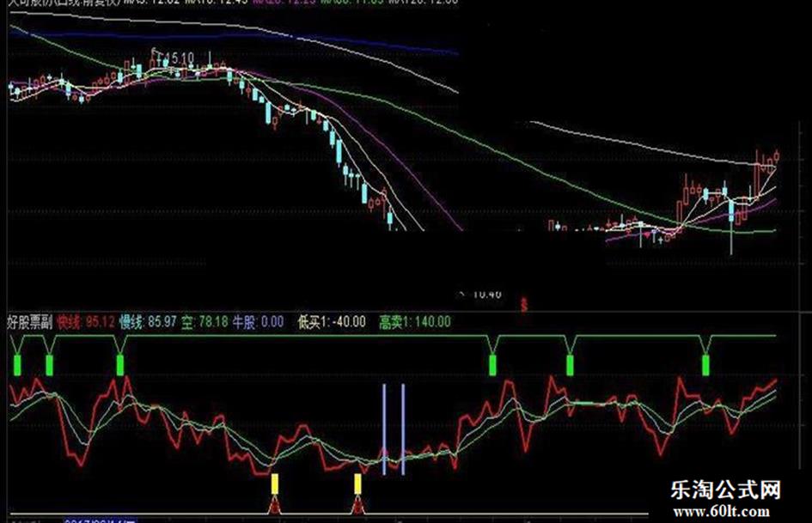Click the left yellow buy-signal bar
Viewport: 812px width, 523px height.
tap(275, 483)
